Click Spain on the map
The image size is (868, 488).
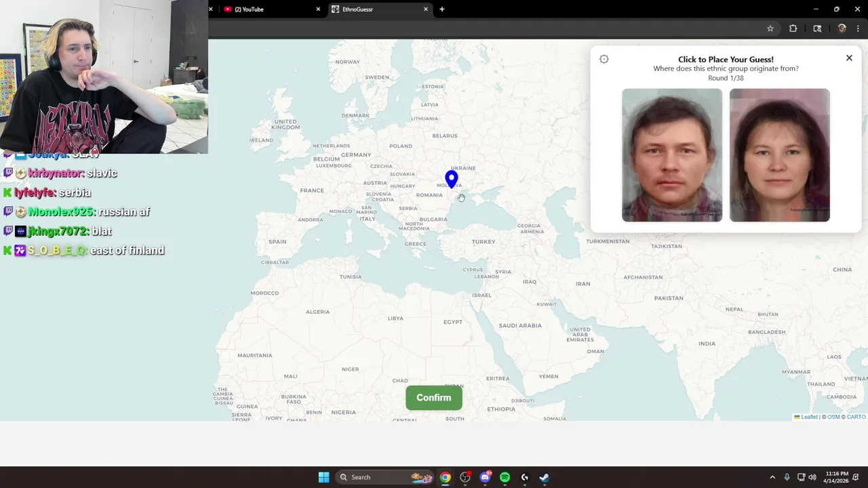277,242
